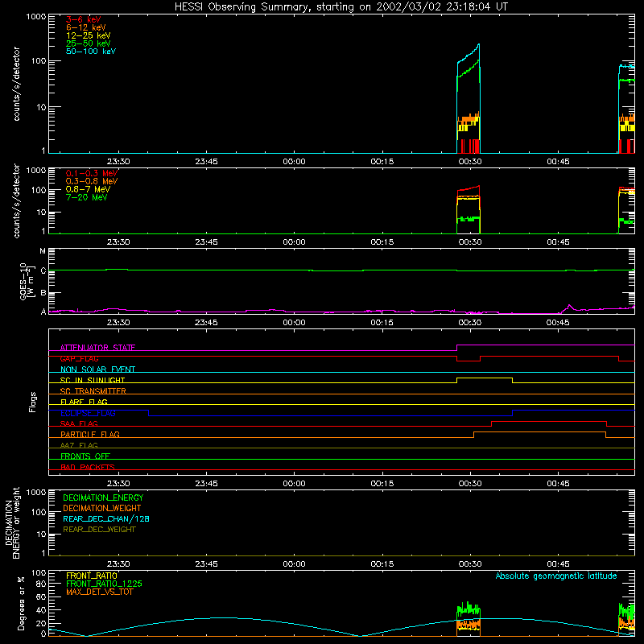Click the REAR_DEC_CHAN/128 legend label

click(106, 518)
